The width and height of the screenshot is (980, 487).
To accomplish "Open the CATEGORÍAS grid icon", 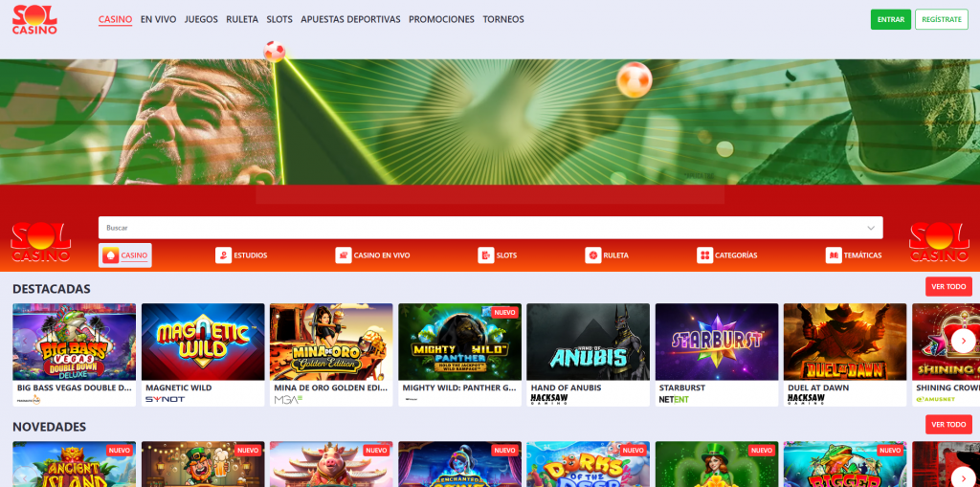I will 704,255.
